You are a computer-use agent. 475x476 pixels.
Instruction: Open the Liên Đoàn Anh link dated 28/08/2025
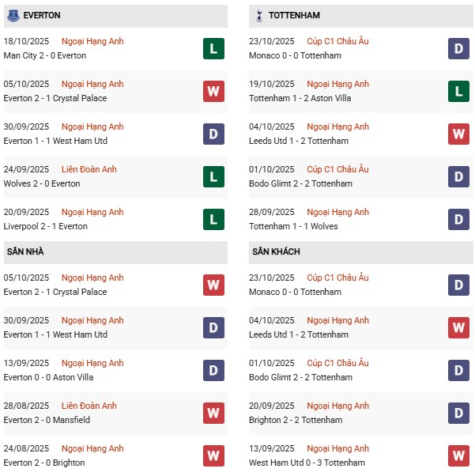tap(89, 406)
